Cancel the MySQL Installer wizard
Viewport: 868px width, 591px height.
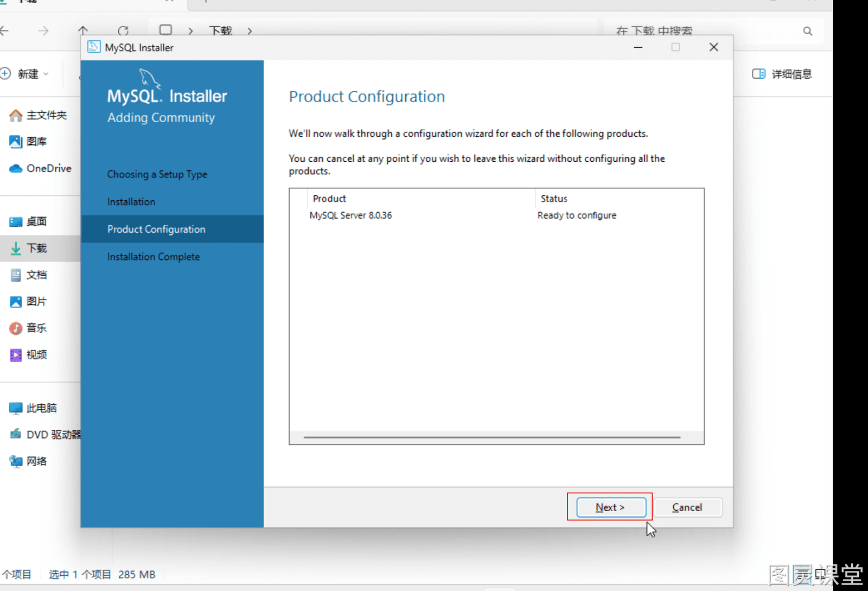click(x=687, y=507)
